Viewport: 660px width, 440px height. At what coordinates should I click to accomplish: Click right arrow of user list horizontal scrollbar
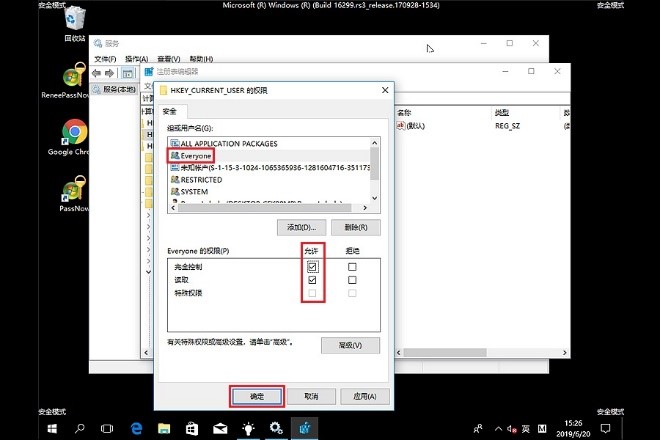coord(365,208)
